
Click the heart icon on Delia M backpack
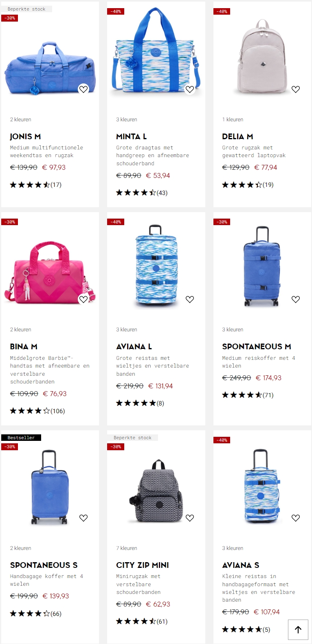(296, 89)
